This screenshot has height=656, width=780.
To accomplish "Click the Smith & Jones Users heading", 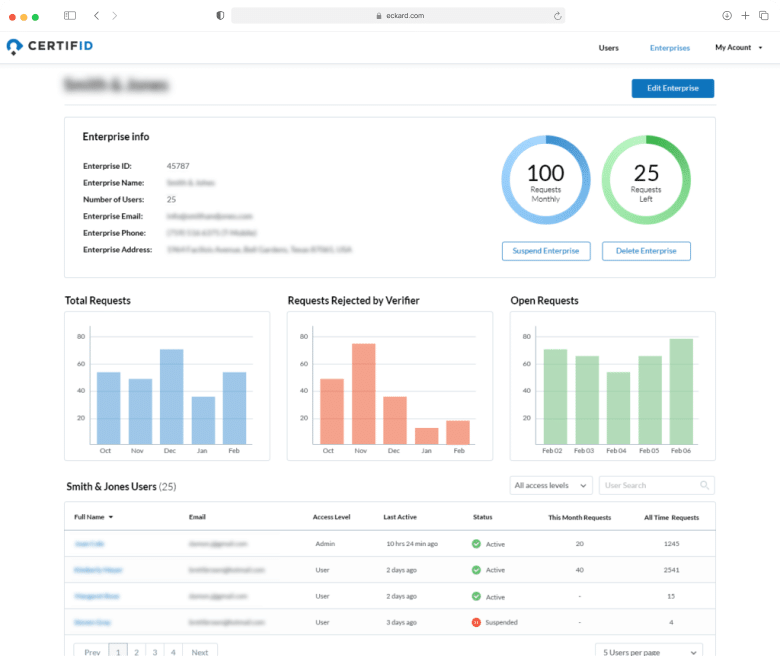I will pos(121,486).
